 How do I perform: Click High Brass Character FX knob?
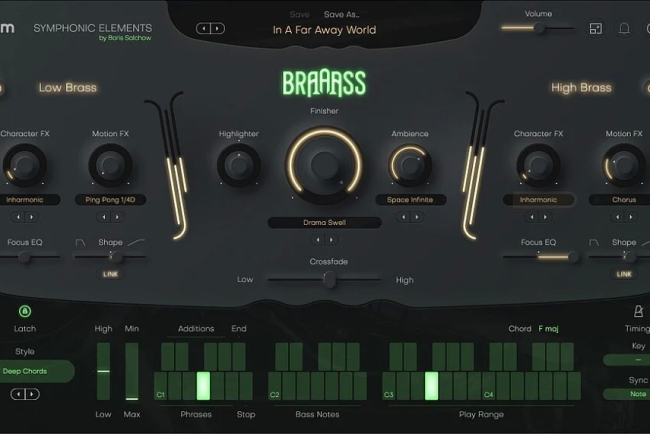[x=538, y=165]
